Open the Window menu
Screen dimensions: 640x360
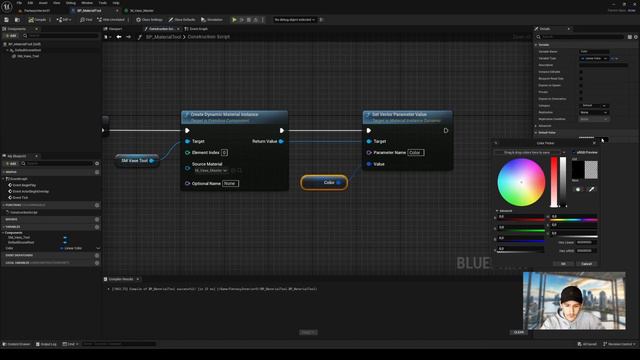tap(87, 3)
